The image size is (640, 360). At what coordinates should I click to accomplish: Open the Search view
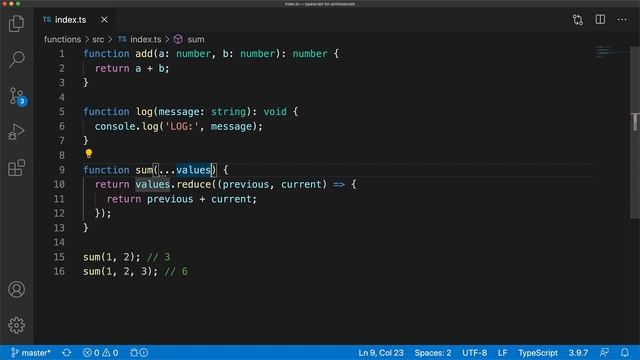tap(16, 60)
